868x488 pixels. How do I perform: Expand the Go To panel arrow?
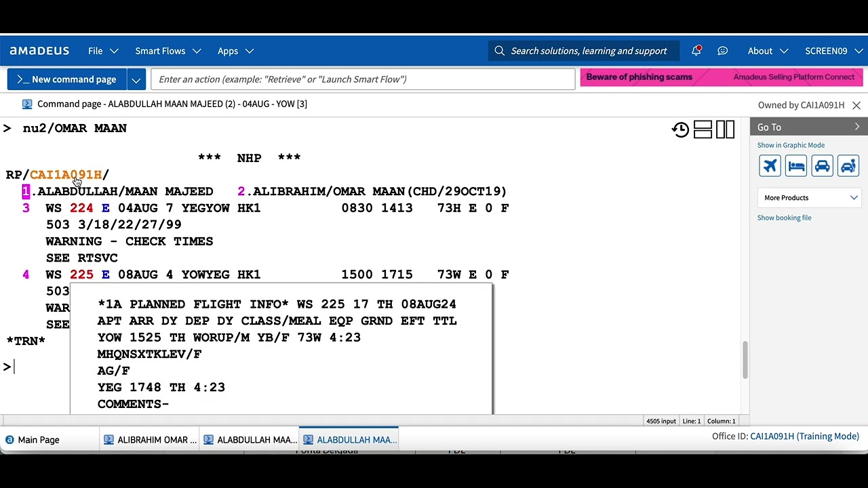point(857,127)
